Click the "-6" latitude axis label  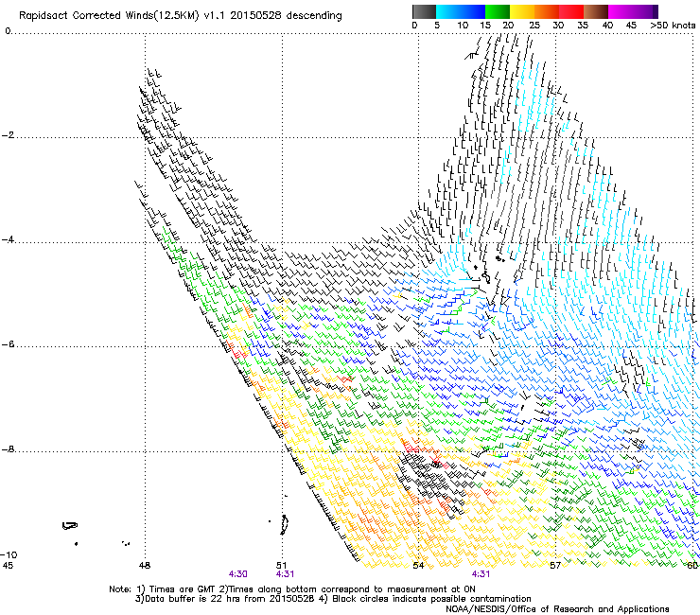(9, 344)
